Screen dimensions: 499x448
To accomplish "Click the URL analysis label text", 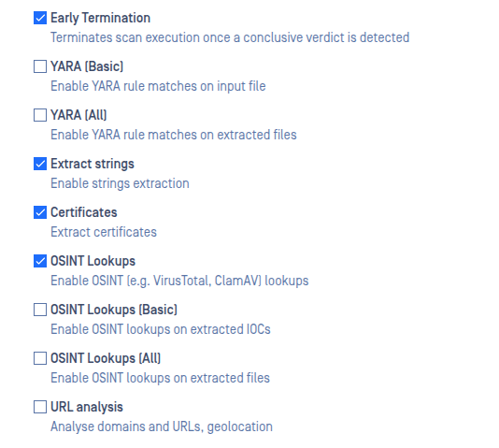I will (87, 407).
